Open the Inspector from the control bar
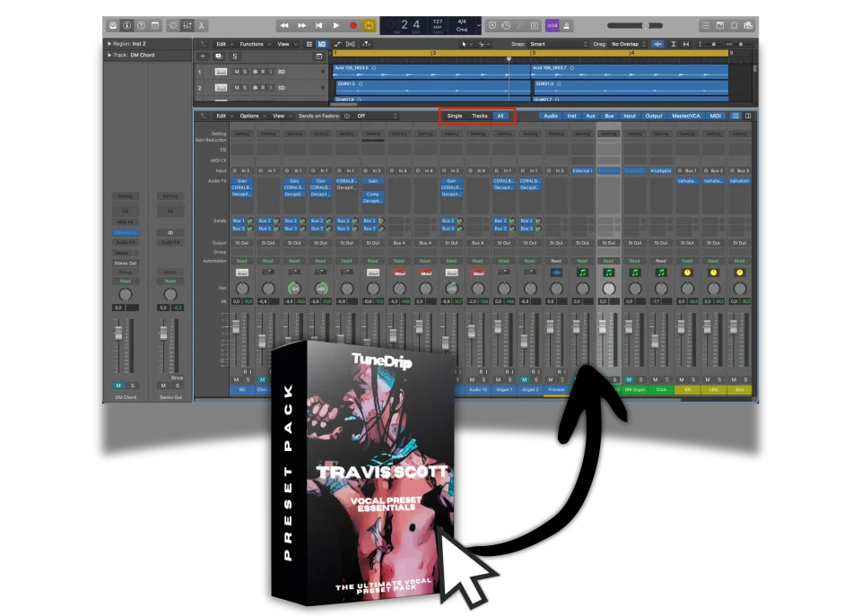Screen dimensions: 861x616 click(126, 25)
